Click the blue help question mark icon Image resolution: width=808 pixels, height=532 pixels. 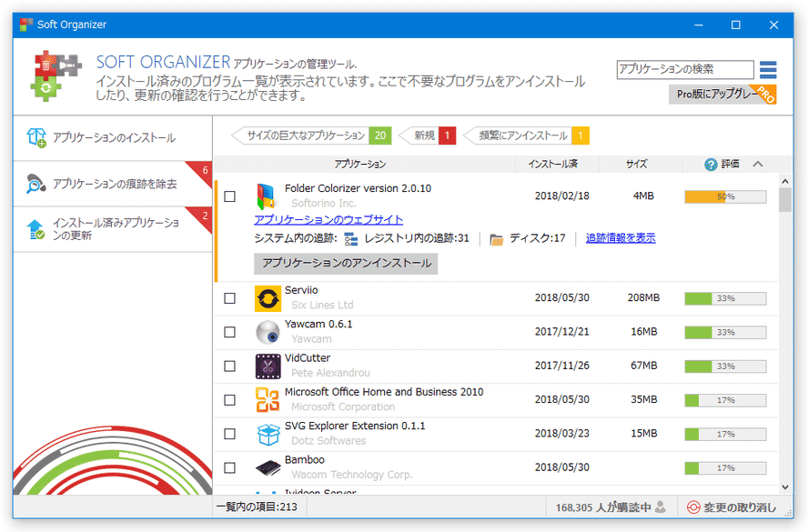pyautogui.click(x=711, y=165)
